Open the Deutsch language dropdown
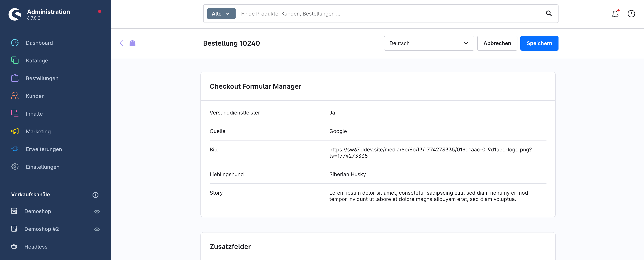 428,43
